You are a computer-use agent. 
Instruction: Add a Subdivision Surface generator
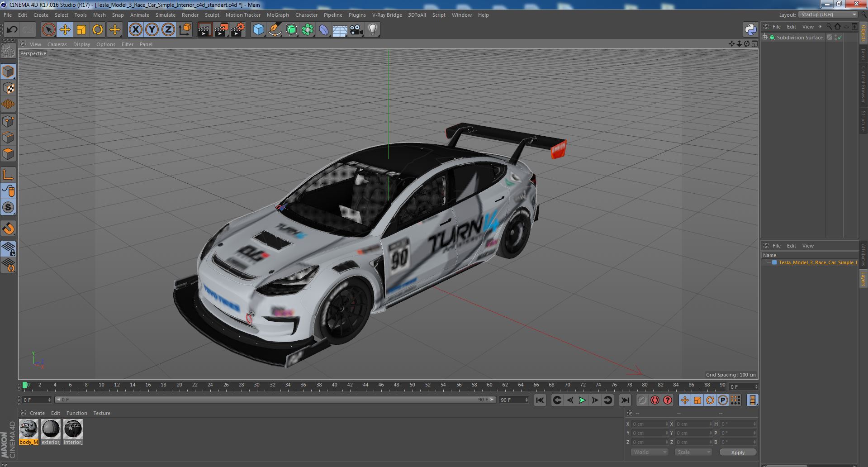pos(291,30)
